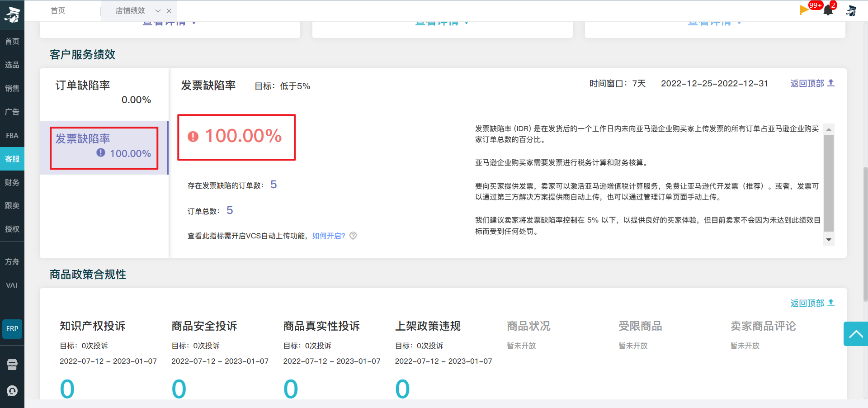Click the question mark icon after 如何开启?
The height and width of the screenshot is (408, 868).
(354, 236)
